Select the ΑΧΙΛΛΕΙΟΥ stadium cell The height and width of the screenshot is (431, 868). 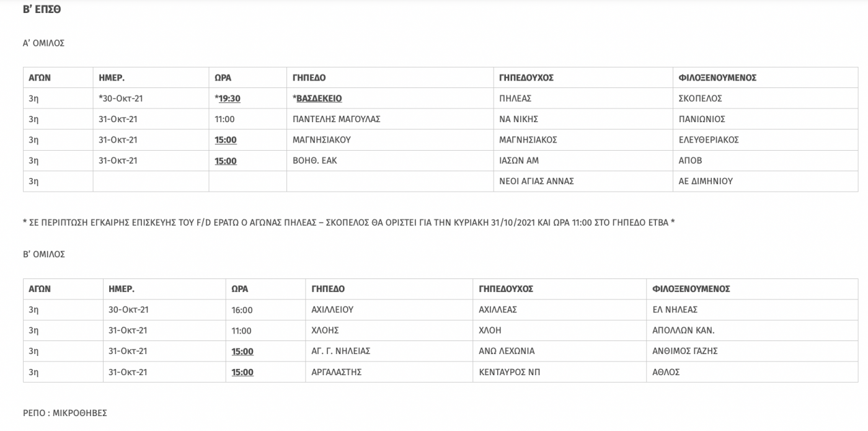point(389,309)
